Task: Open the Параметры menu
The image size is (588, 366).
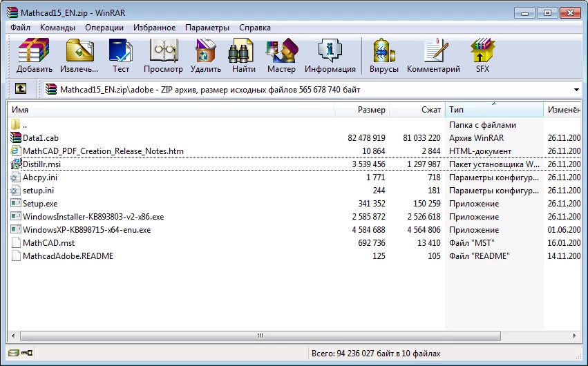Action: tap(207, 28)
